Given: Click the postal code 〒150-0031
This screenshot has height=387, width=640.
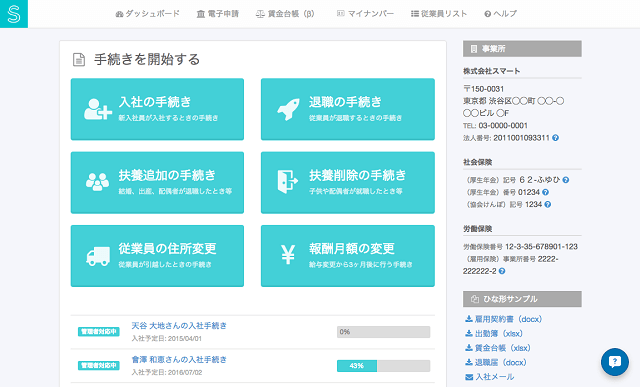Looking at the screenshot, I should pyautogui.click(x=484, y=89).
